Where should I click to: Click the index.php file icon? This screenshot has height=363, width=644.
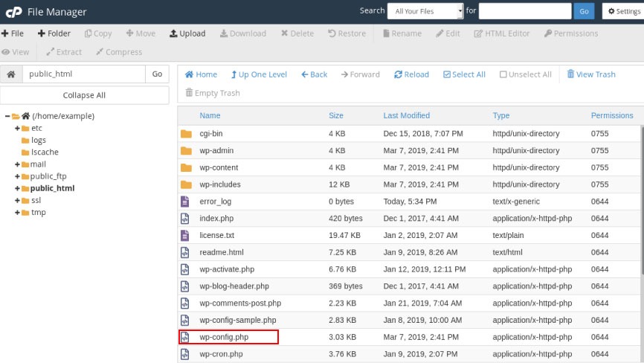(185, 219)
